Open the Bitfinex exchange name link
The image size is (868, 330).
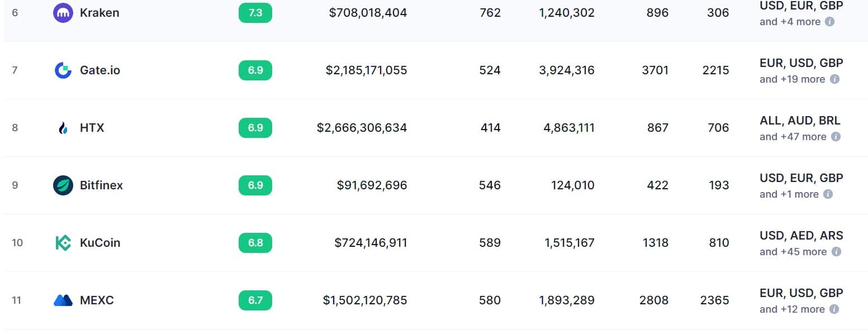point(101,185)
